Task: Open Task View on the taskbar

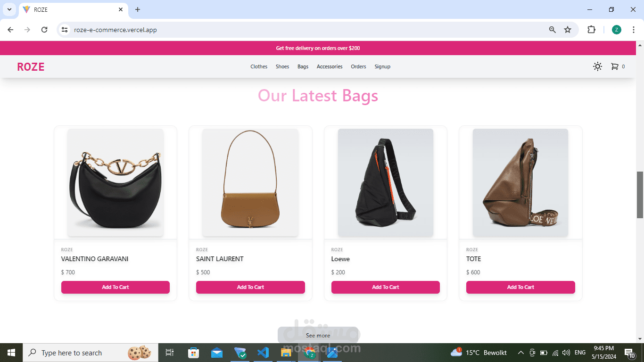Action: (170, 353)
